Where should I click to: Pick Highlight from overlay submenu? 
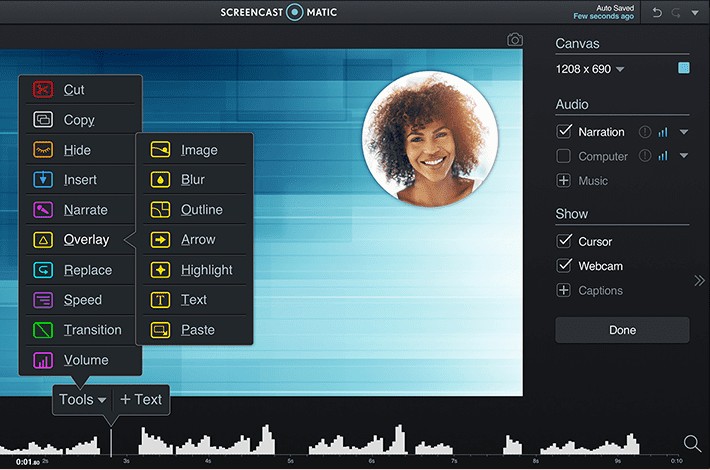coord(206,270)
